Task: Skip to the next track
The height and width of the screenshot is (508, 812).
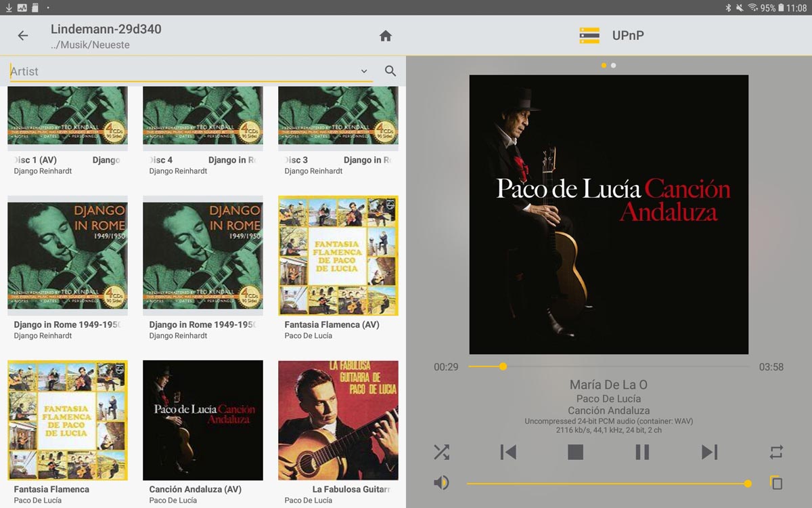Action: pyautogui.click(x=709, y=452)
